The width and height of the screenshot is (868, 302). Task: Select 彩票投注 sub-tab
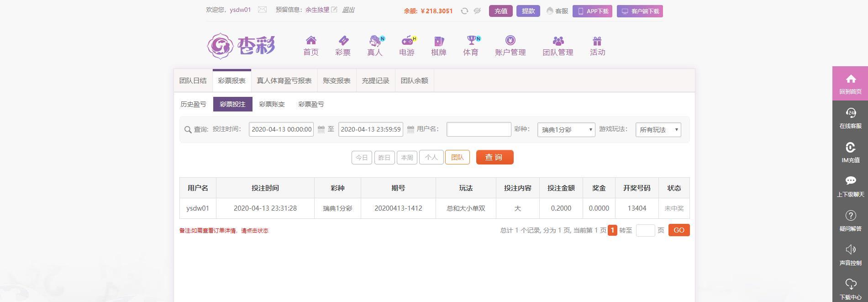pos(232,104)
